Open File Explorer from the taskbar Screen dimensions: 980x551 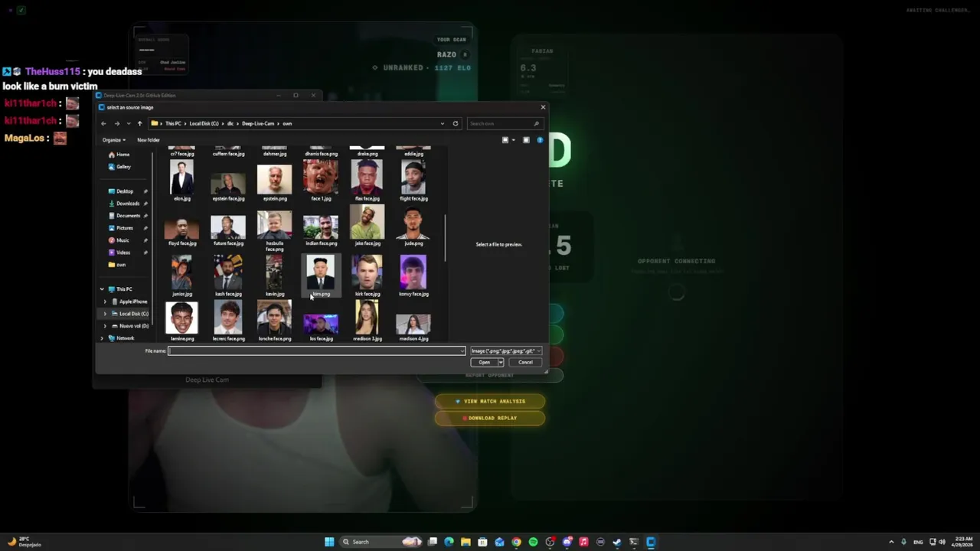(465, 542)
